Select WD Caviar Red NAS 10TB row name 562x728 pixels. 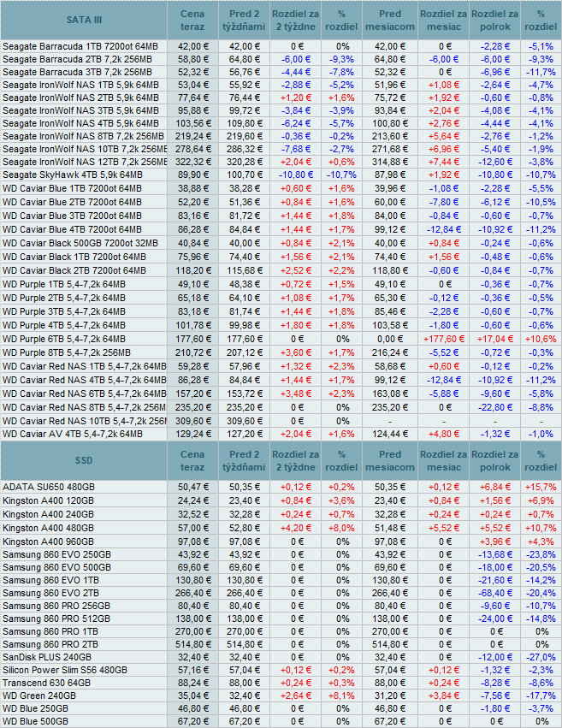pyautogui.click(x=84, y=422)
